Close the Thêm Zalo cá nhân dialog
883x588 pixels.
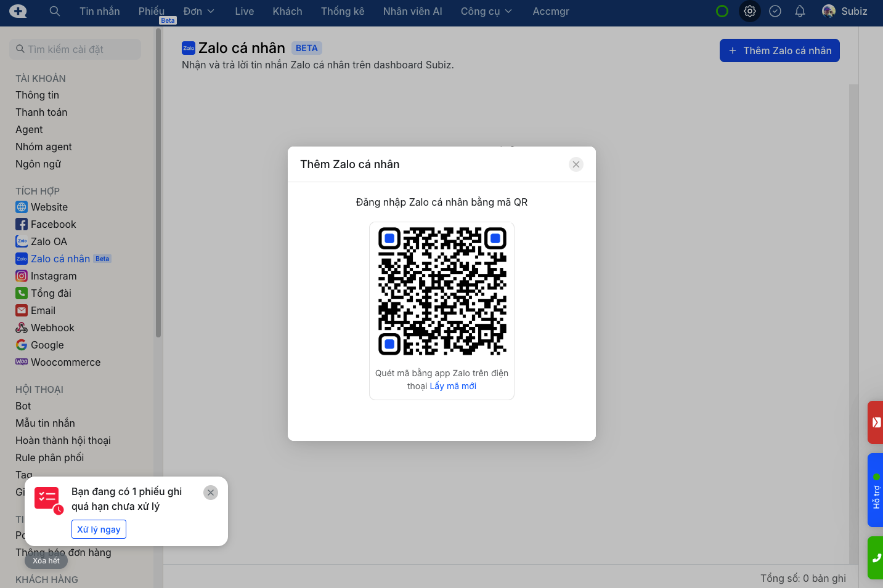point(576,164)
